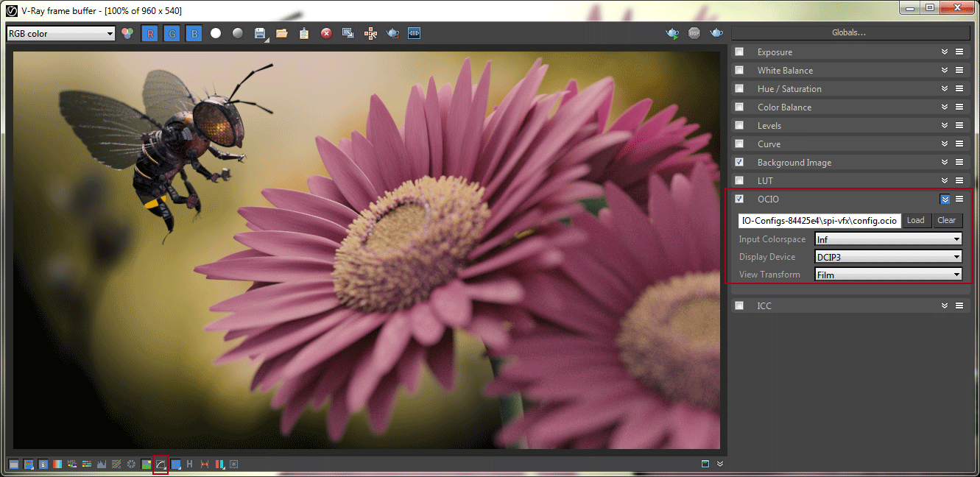Switch to alpha channel white circle
This screenshot has width=980, height=477.
216,34
